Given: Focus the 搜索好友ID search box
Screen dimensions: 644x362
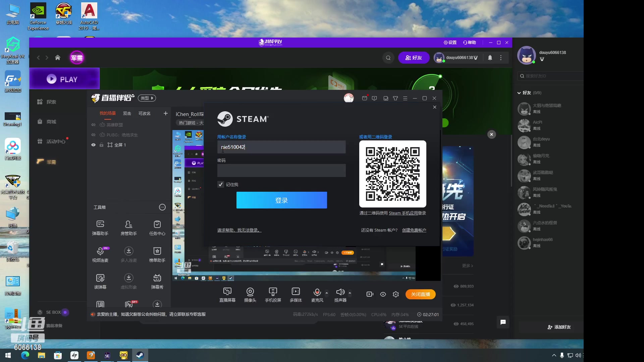Looking at the screenshot, I should [550, 76].
